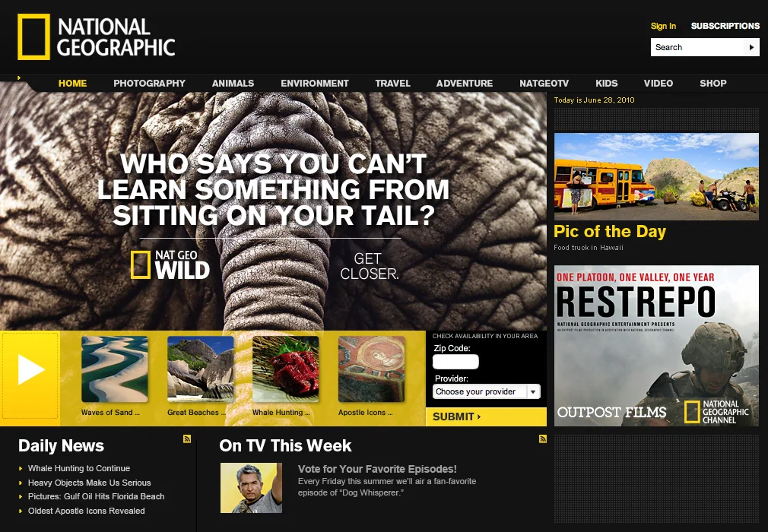Click the Sign In link

[663, 26]
